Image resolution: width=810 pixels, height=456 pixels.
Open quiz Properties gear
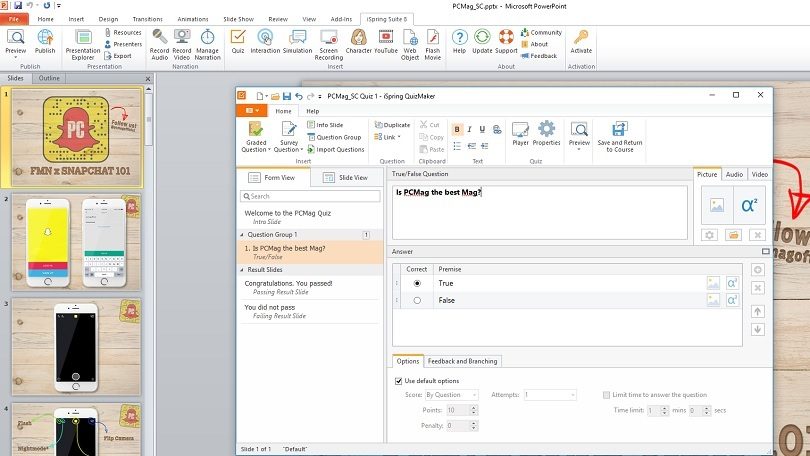[547, 134]
